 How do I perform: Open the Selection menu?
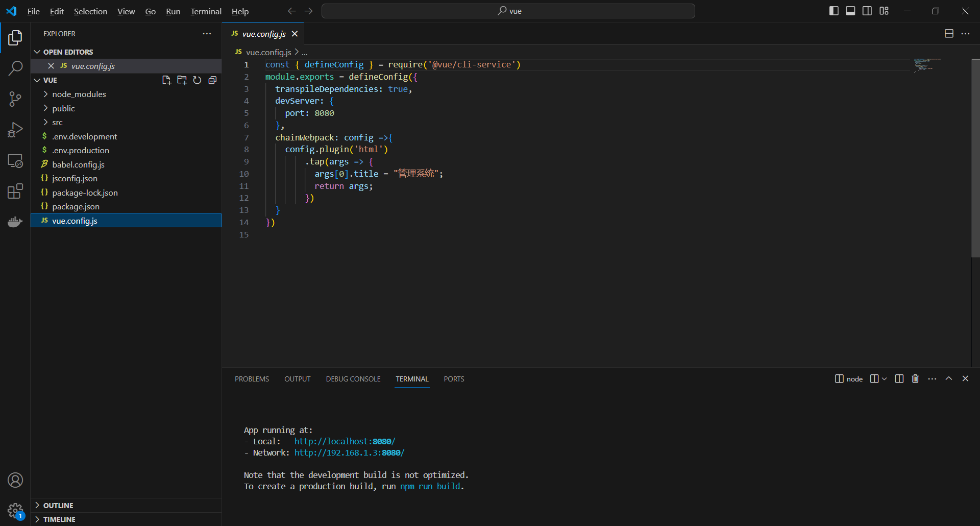tap(90, 11)
